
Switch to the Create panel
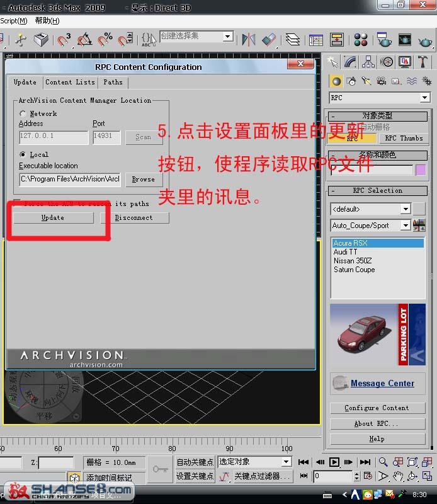332,62
